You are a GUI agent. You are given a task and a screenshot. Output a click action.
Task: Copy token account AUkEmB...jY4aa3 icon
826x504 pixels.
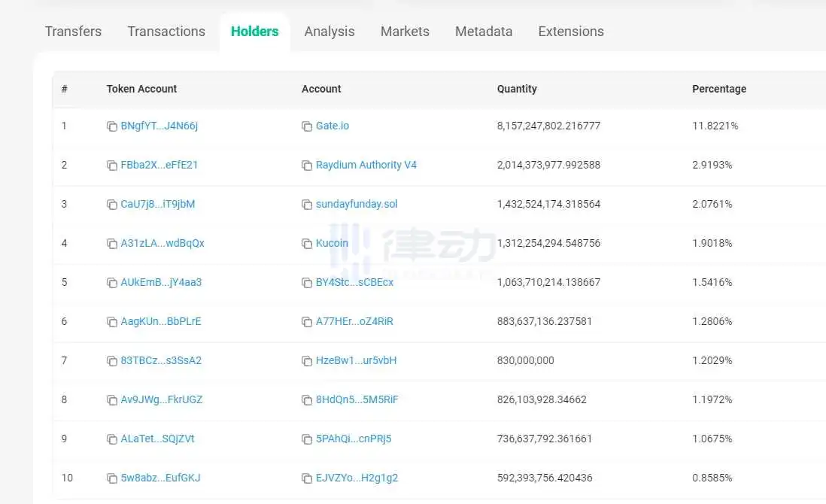coord(111,283)
